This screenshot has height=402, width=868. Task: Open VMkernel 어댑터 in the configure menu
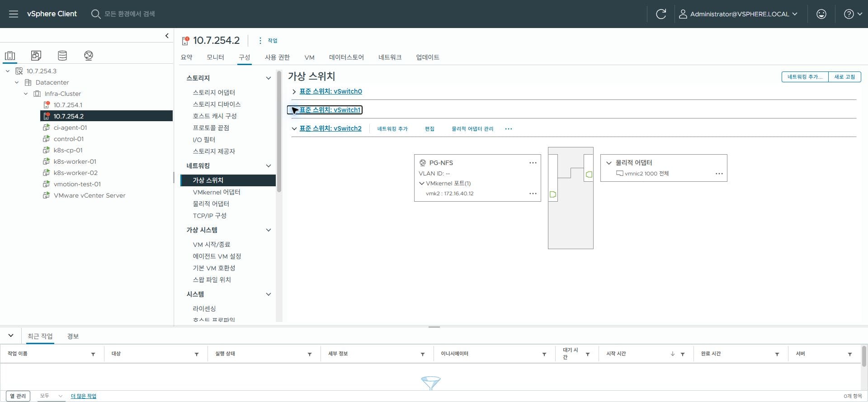[217, 192]
